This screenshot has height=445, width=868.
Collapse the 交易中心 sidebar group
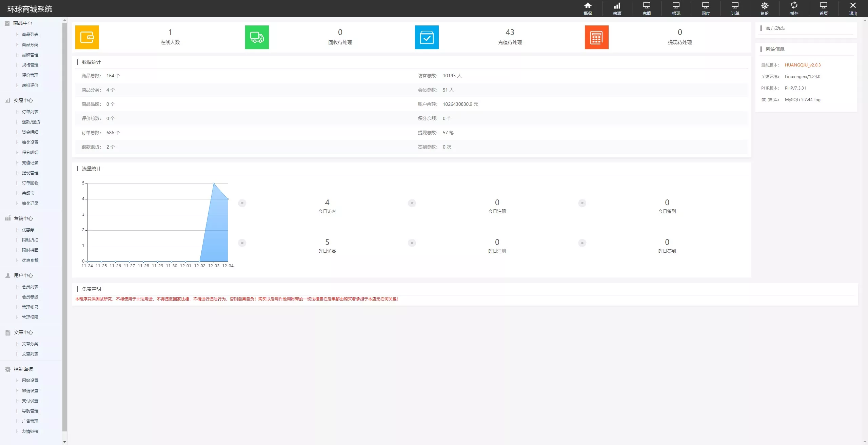pyautogui.click(x=23, y=100)
